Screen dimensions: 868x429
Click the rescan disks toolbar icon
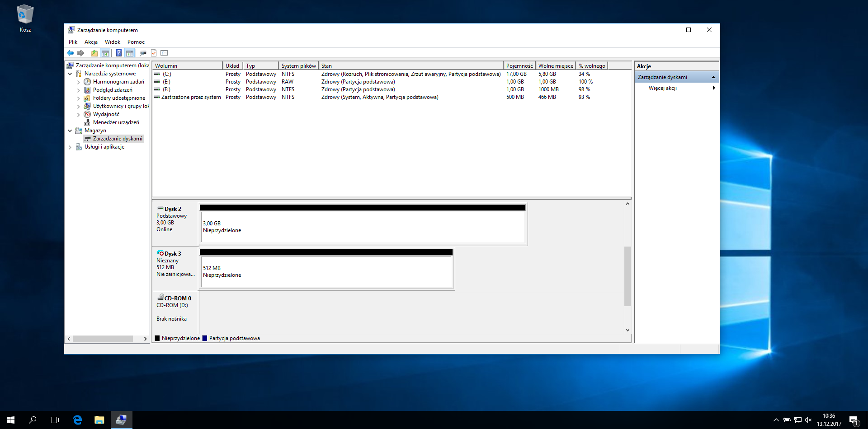click(143, 53)
